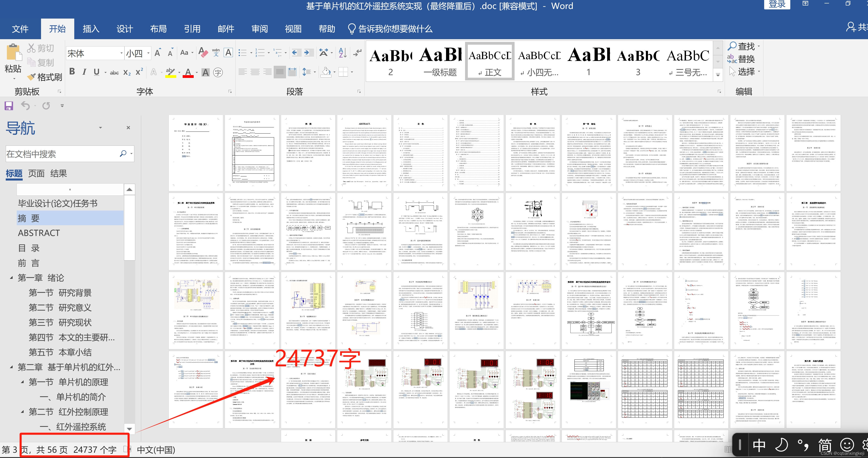Screen dimensions: 868x458
Task: Toggle Italic formatting
Action: click(84, 72)
